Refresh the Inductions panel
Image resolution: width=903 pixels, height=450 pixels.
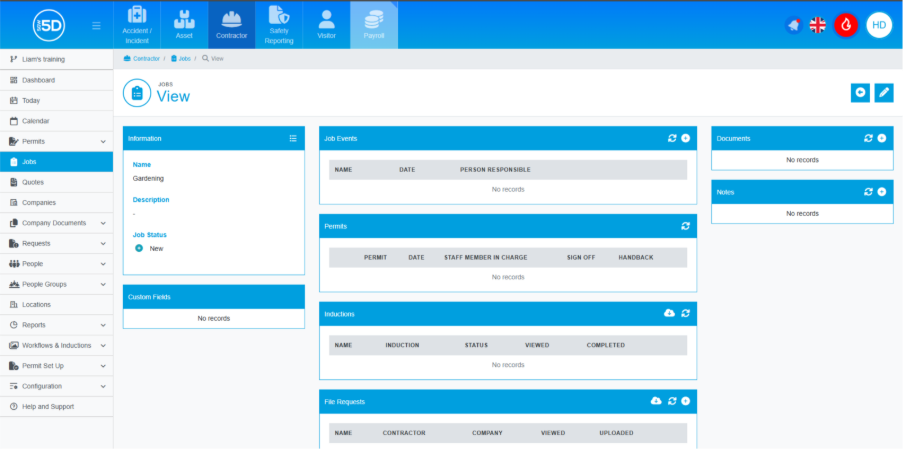click(x=685, y=313)
